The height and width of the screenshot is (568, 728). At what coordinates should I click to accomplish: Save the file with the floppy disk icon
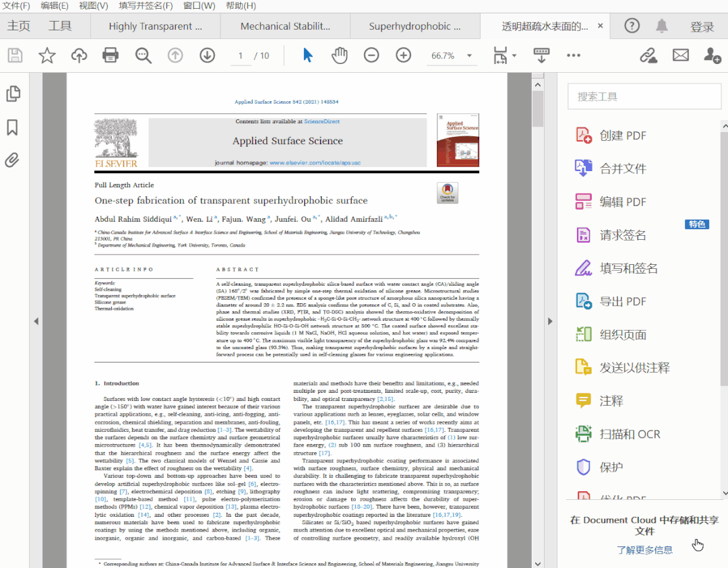[x=15, y=56]
